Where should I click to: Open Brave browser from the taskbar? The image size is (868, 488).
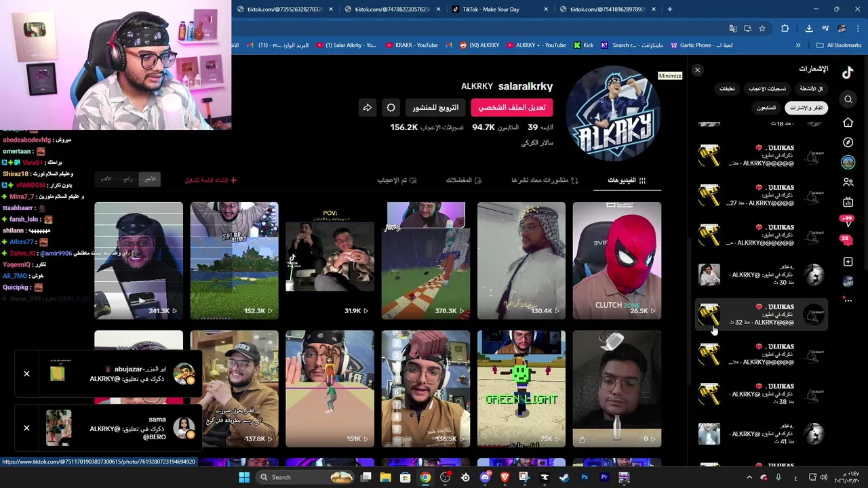tap(505, 477)
